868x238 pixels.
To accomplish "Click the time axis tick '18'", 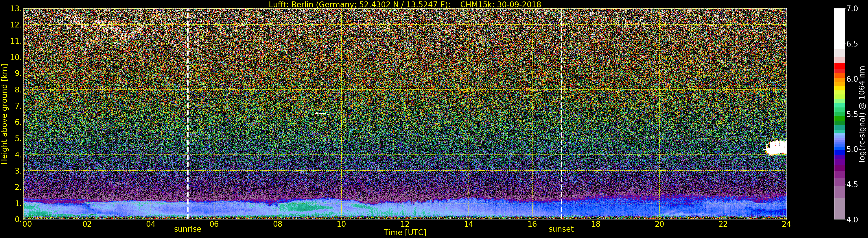I will pyautogui.click(x=596, y=224).
